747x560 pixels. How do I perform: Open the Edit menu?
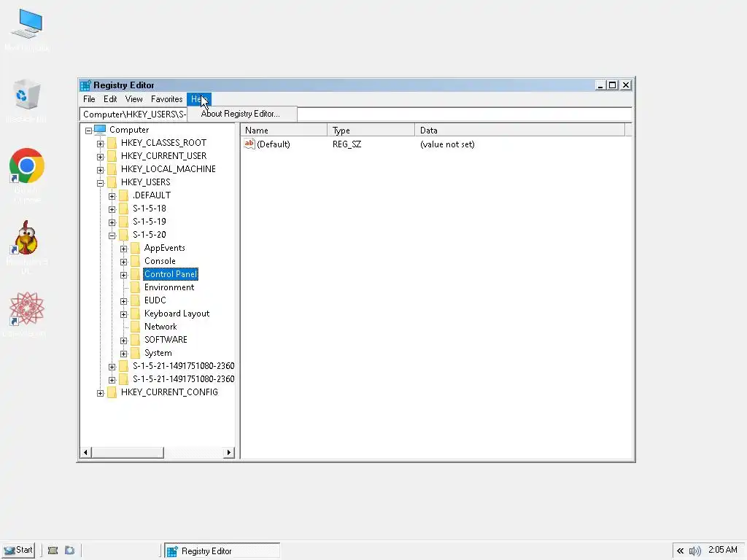[110, 99]
